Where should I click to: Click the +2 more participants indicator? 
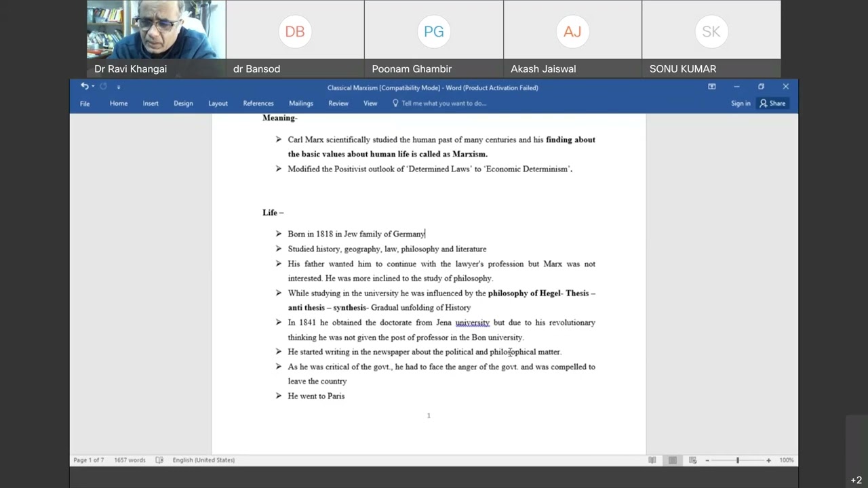click(856, 480)
